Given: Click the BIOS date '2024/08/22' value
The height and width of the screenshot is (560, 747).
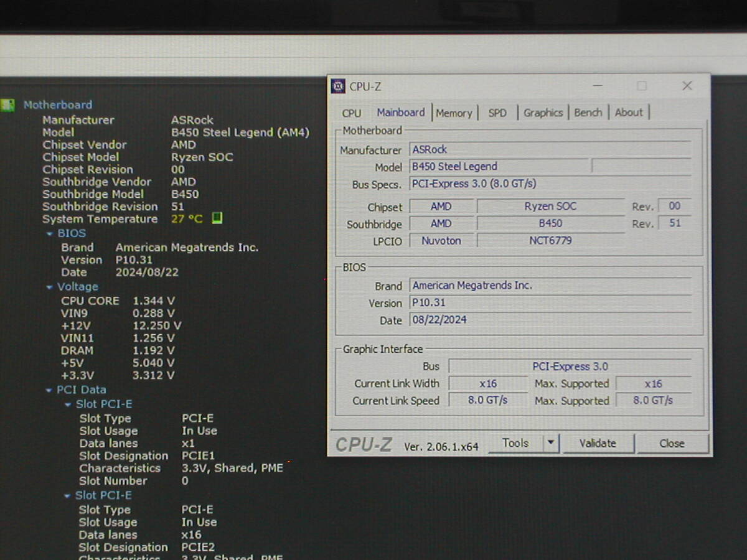Looking at the screenshot, I should [148, 273].
